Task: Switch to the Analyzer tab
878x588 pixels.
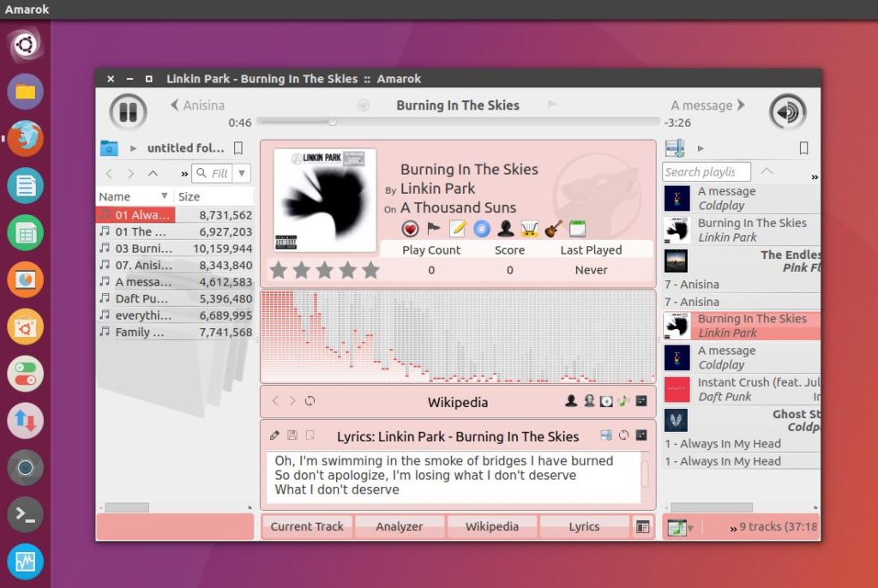Action: [400, 526]
